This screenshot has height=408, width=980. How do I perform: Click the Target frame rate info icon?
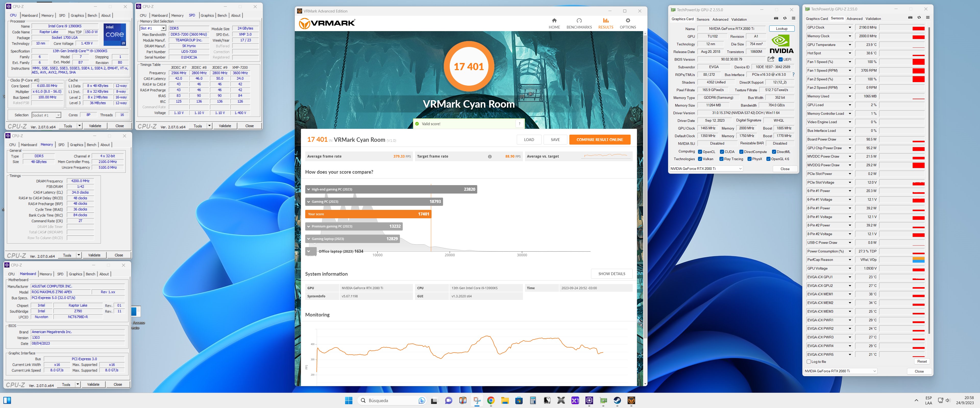490,157
